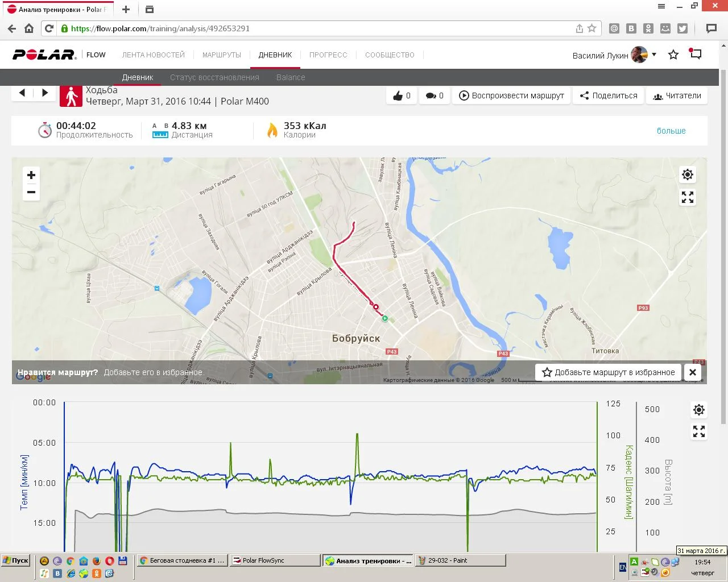Image resolution: width=728 pixels, height=582 pixels.
Task: Open the МАРШРУТЫ menu
Action: point(222,55)
